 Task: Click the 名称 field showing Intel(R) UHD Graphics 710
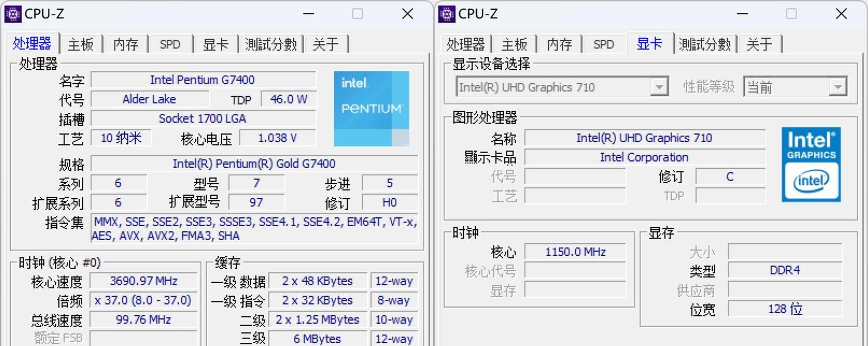(x=645, y=138)
